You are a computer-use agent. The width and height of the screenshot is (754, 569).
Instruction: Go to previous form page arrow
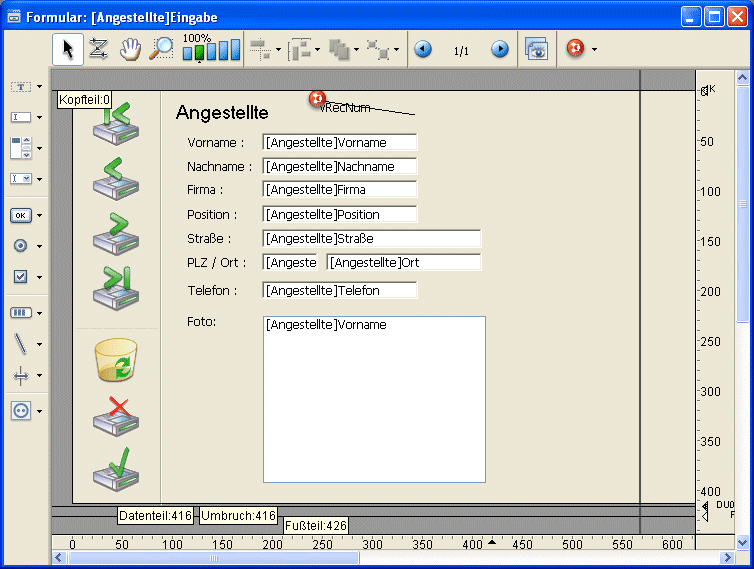pos(423,49)
